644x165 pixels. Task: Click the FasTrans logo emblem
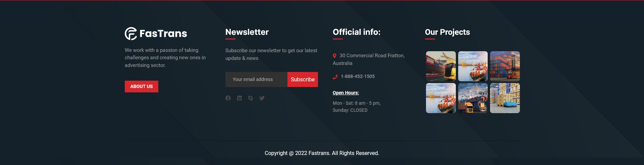point(131,33)
